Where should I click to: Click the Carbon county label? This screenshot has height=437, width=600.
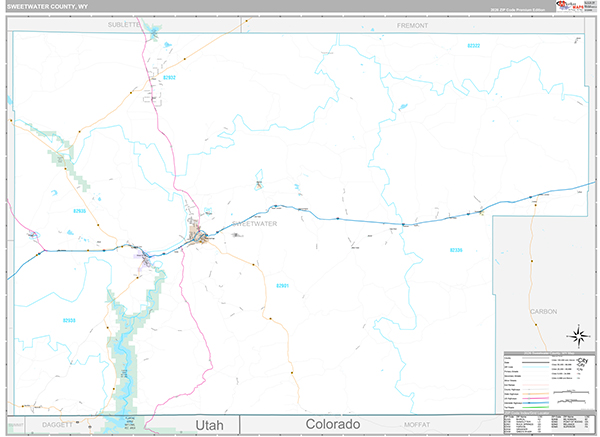pyautogui.click(x=543, y=311)
